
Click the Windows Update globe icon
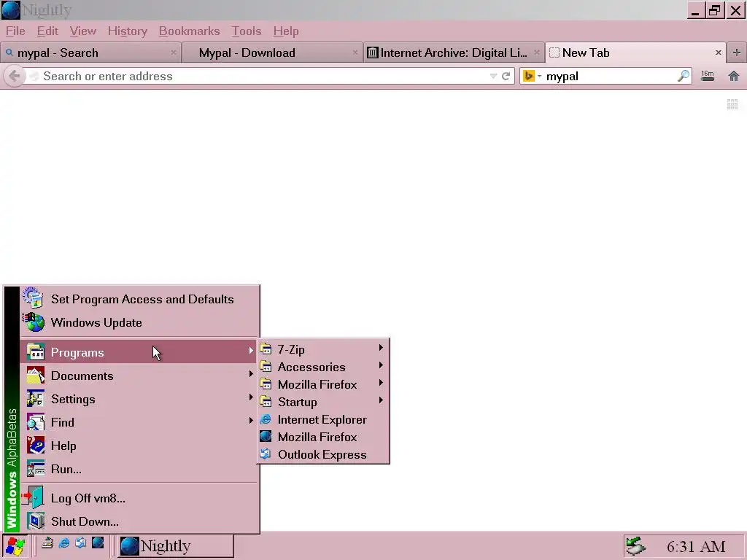tap(34, 322)
